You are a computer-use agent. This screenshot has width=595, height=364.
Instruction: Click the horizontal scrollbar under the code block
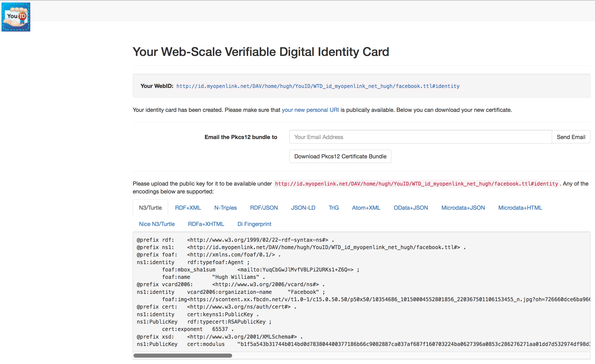coord(183,356)
